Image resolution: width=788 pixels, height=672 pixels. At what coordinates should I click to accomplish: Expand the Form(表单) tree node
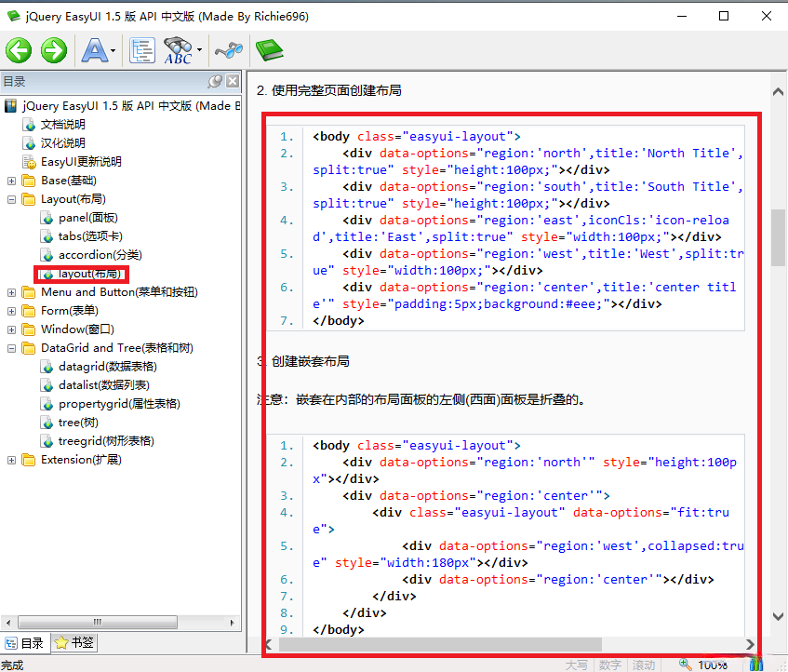click(11, 311)
